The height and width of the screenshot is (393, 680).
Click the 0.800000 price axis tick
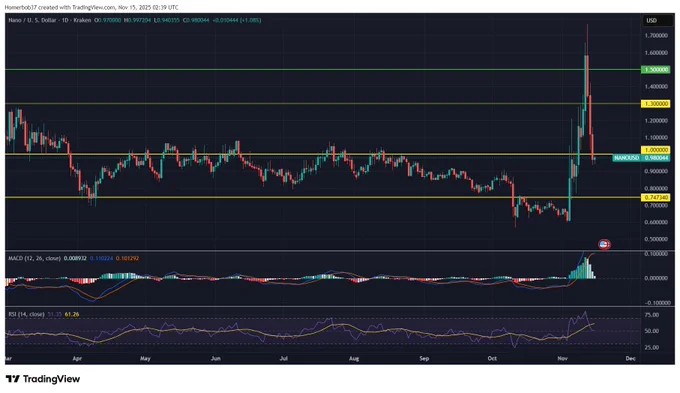coord(656,189)
